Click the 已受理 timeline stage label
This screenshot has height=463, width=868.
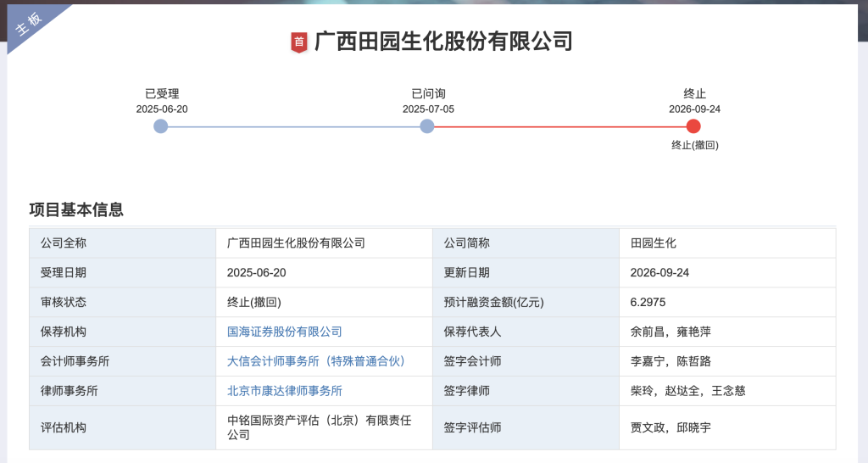click(x=162, y=93)
